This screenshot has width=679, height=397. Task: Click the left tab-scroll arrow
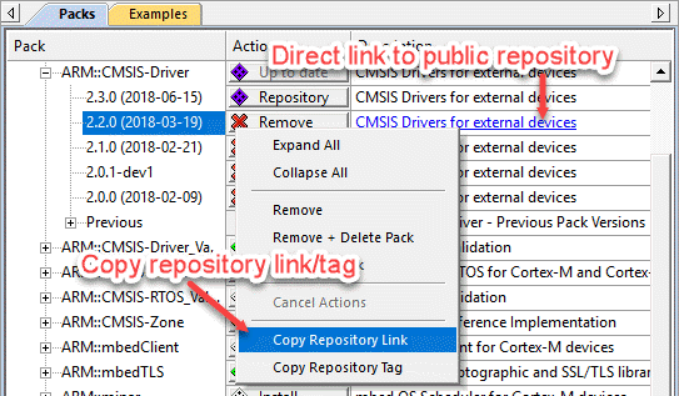click(11, 13)
